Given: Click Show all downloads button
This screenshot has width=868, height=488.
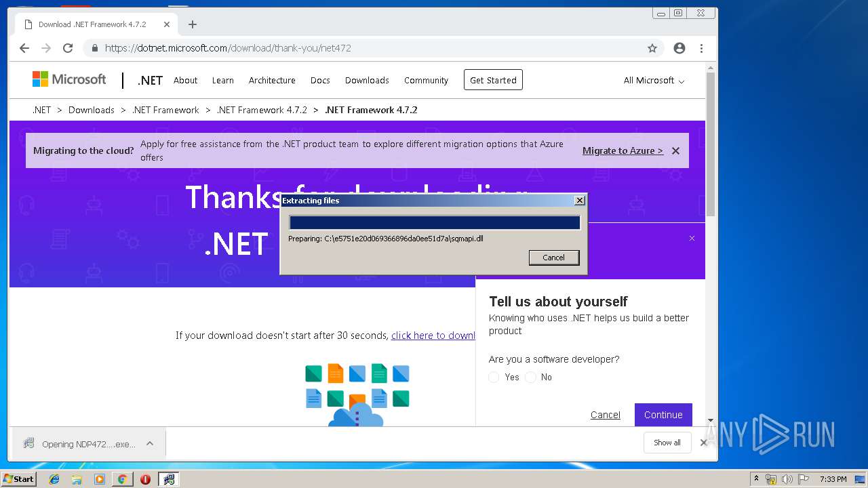Looking at the screenshot, I should 667,443.
